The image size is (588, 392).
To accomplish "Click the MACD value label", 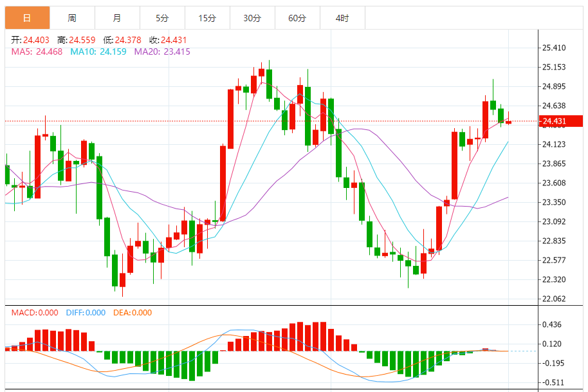I will 35,313.
